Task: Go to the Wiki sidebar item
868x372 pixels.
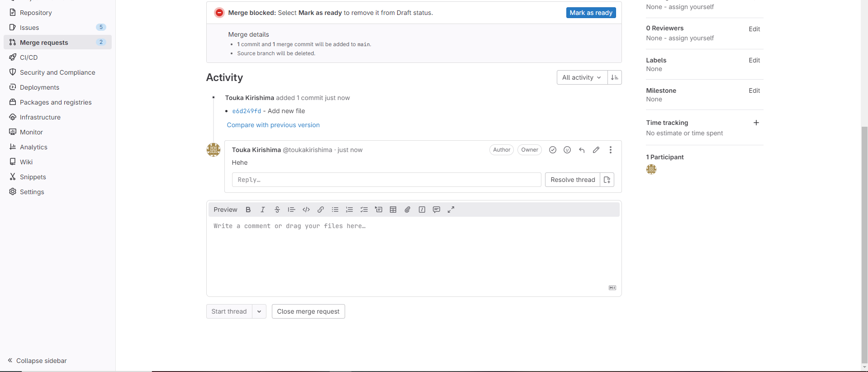Action: (26, 162)
